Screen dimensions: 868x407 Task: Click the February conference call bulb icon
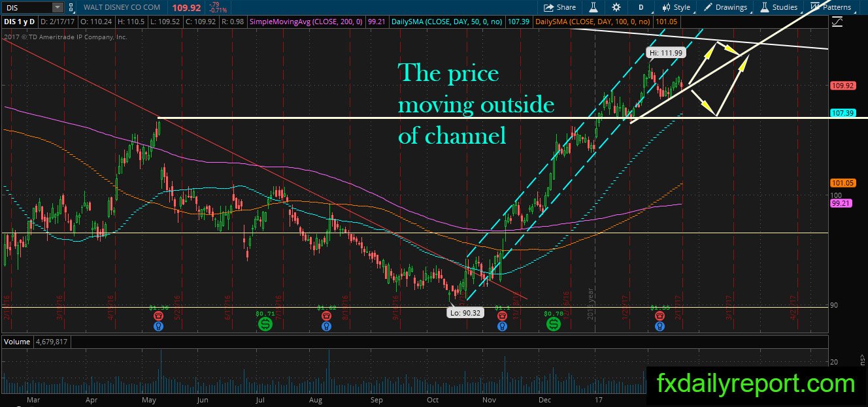[660, 325]
